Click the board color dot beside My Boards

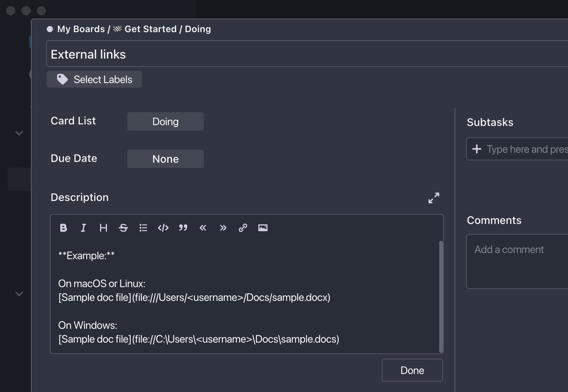(50, 29)
